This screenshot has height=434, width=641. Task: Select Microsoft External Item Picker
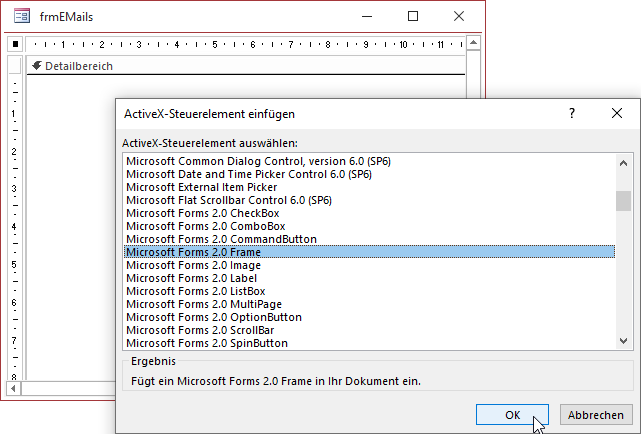coord(201,187)
